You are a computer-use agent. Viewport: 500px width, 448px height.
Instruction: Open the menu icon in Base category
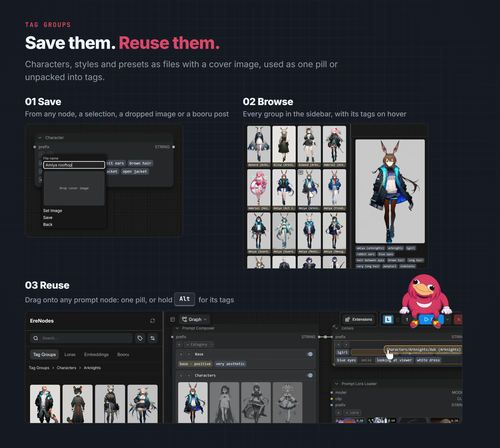(x=181, y=354)
